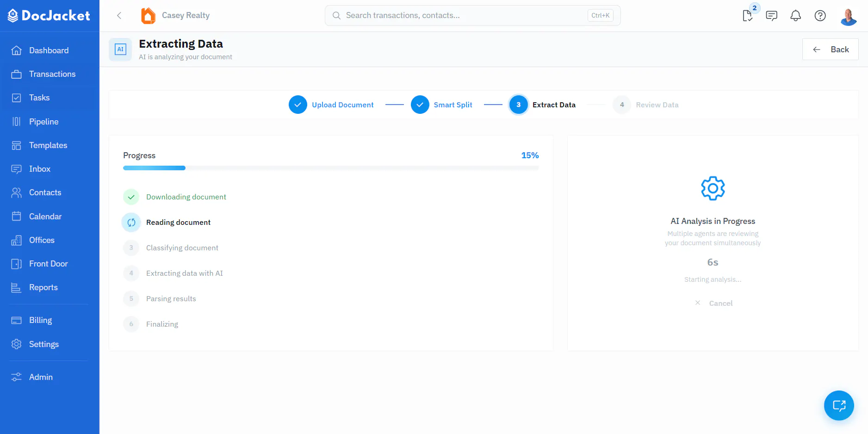This screenshot has width=868, height=434.
Task: Select the Review Data step label
Action: point(657,105)
